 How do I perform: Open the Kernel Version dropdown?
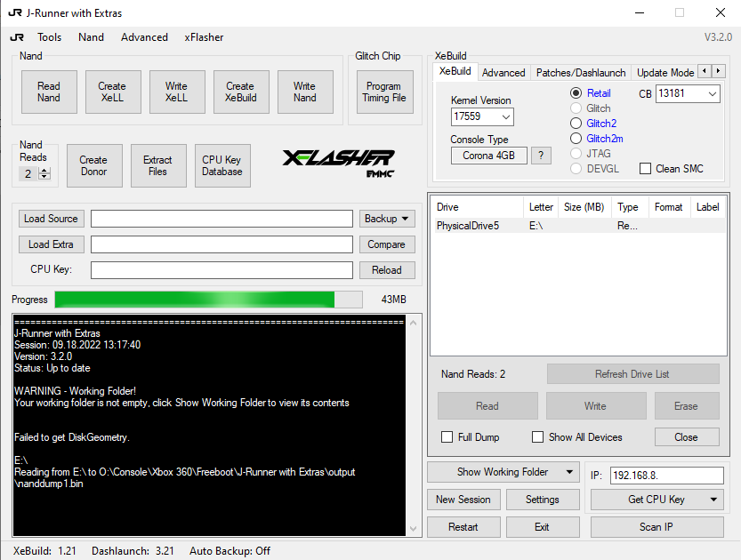tap(505, 116)
